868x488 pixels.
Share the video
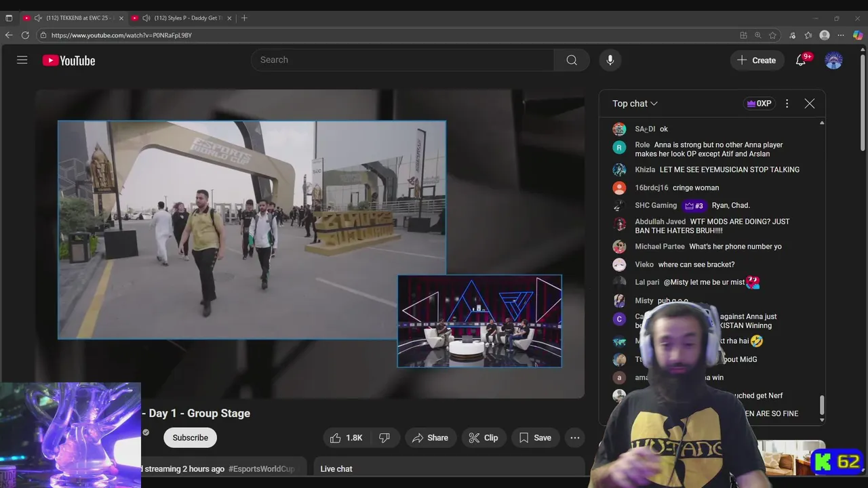click(430, 438)
